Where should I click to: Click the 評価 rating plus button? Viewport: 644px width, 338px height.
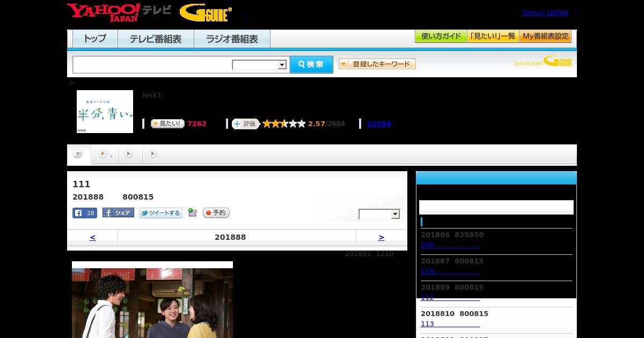246,124
